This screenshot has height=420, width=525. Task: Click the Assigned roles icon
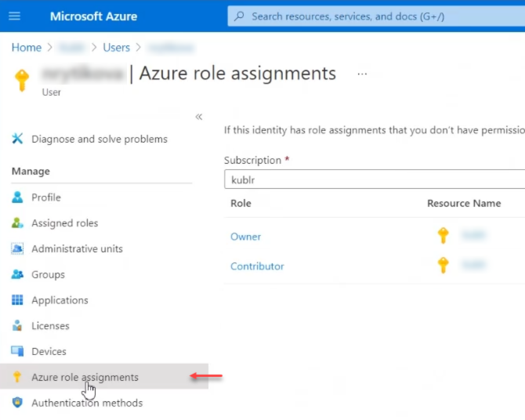click(17, 223)
